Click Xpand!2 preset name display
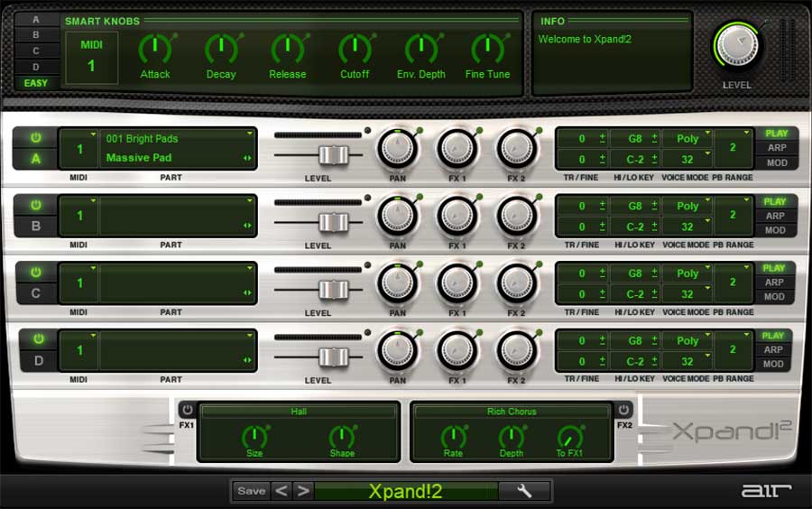 405,491
